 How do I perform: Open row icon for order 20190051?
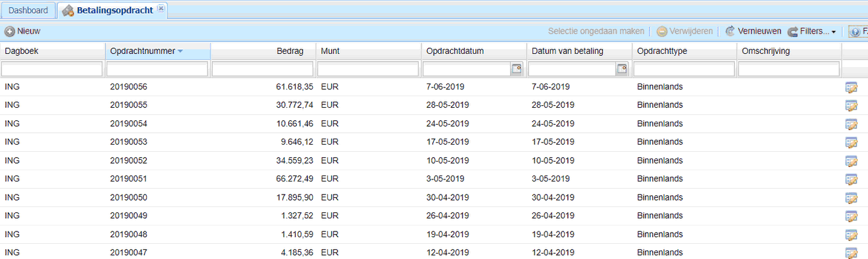(x=851, y=179)
